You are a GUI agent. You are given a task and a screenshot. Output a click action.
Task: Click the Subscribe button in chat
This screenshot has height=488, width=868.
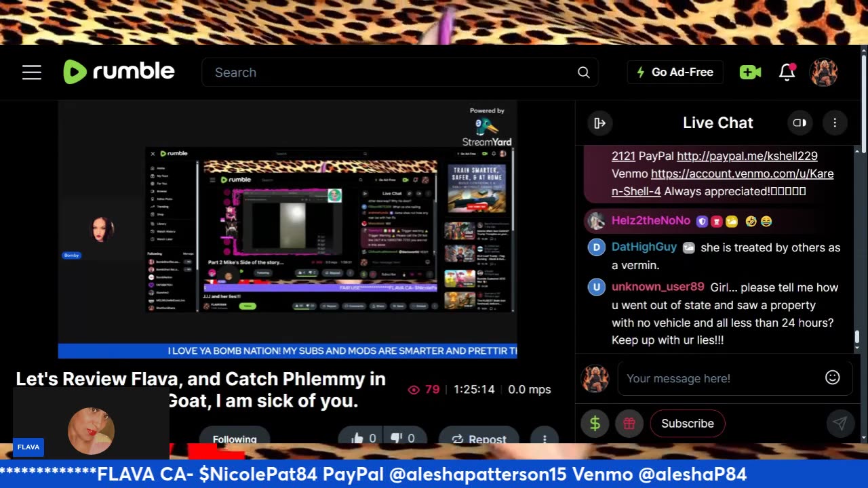(x=688, y=424)
